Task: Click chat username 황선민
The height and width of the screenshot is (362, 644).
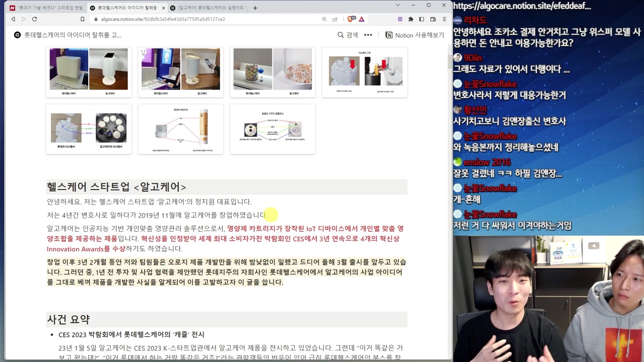Action: 475,110
